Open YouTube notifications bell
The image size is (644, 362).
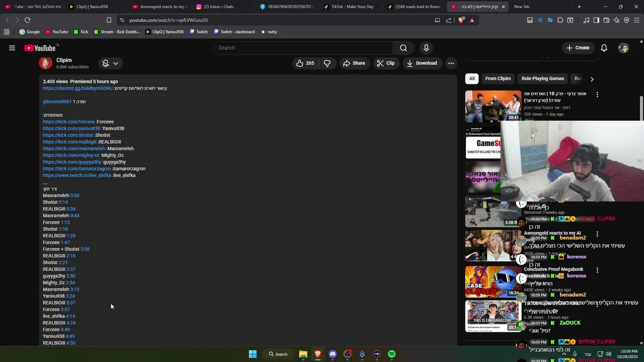(x=604, y=48)
